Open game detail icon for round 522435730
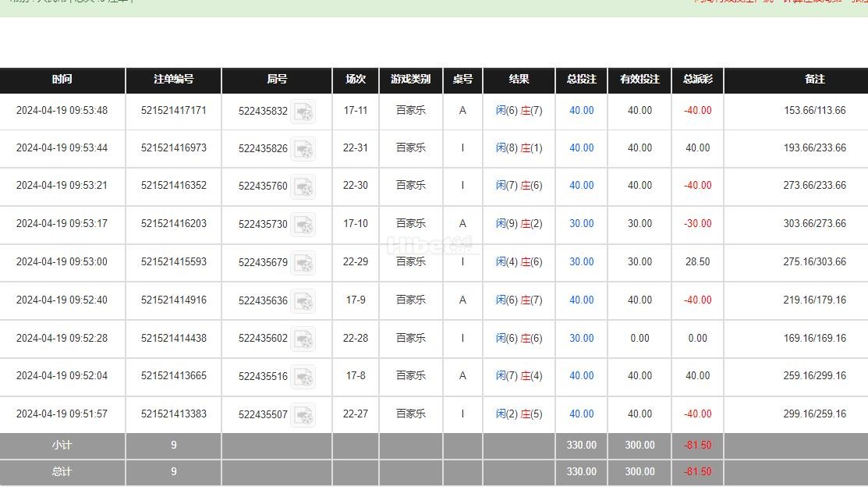The image size is (868, 490). click(303, 224)
